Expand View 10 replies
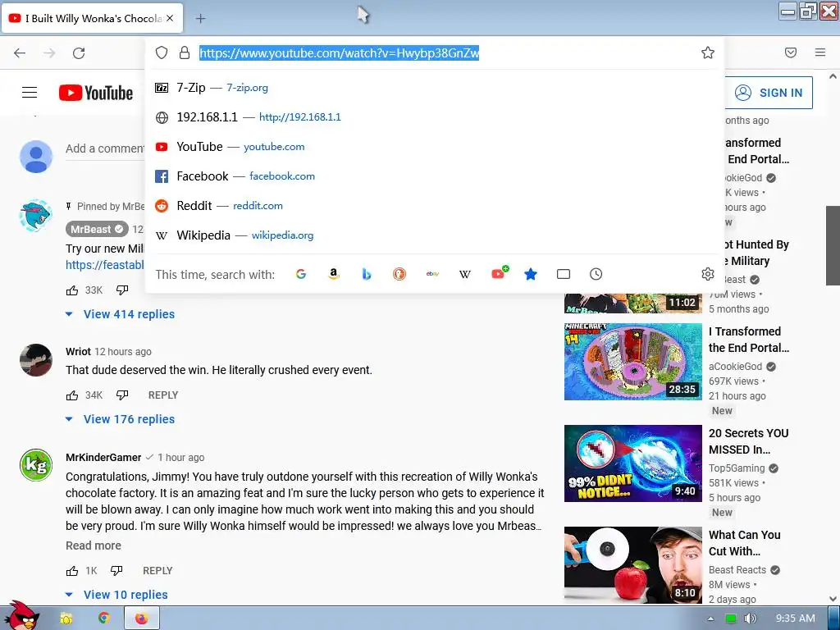The width and height of the screenshot is (840, 630). point(117,595)
